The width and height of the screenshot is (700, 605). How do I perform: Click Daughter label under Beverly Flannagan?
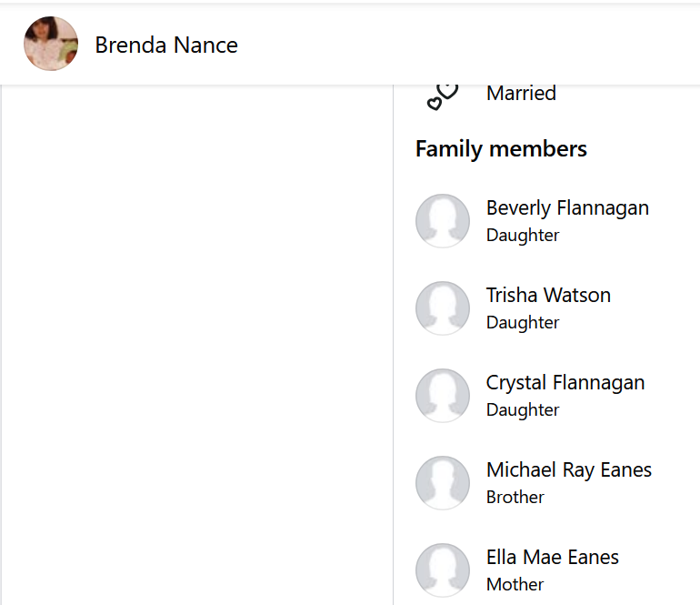coord(523,235)
